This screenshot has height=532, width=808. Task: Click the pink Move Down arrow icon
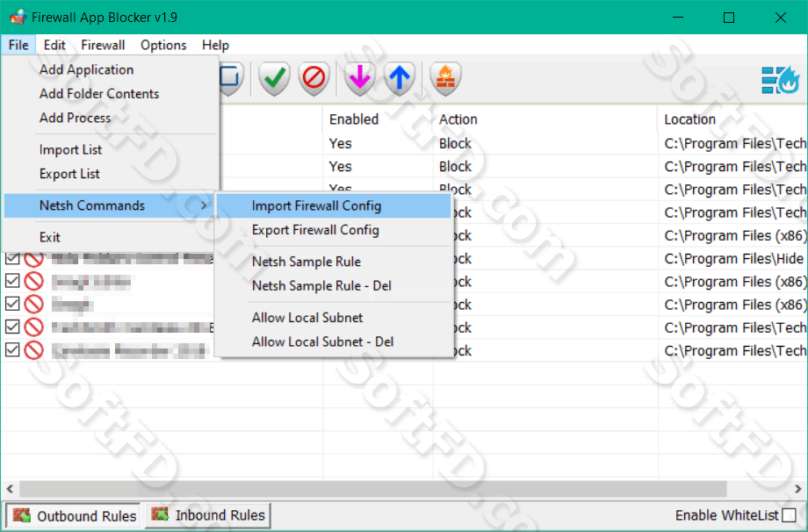click(x=359, y=78)
